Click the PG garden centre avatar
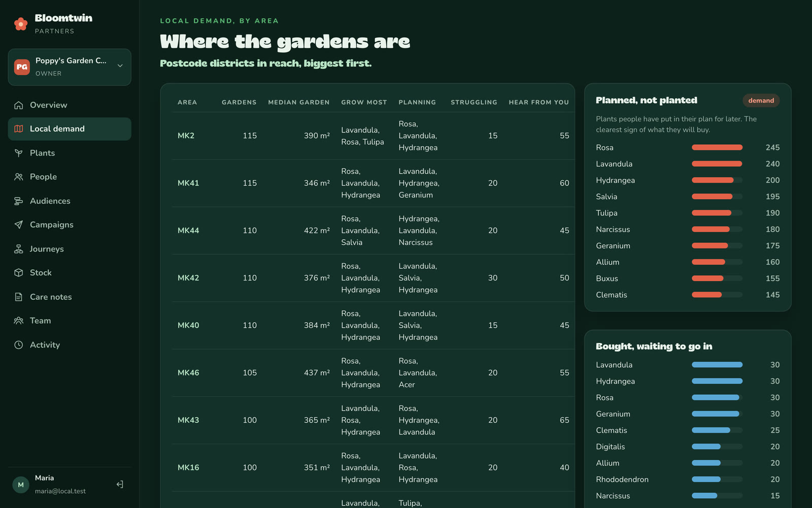The height and width of the screenshot is (508, 812). [x=22, y=67]
